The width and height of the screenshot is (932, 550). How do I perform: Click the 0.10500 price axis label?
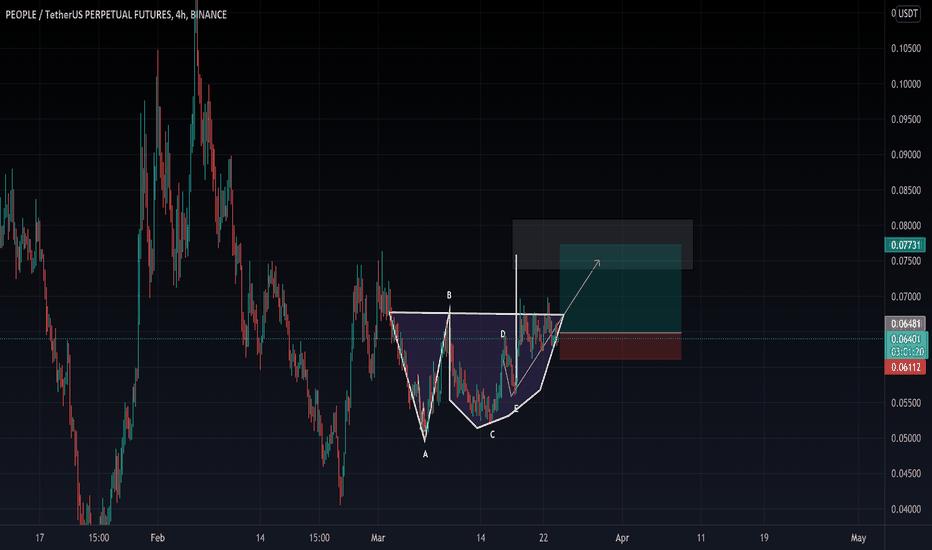pos(906,49)
